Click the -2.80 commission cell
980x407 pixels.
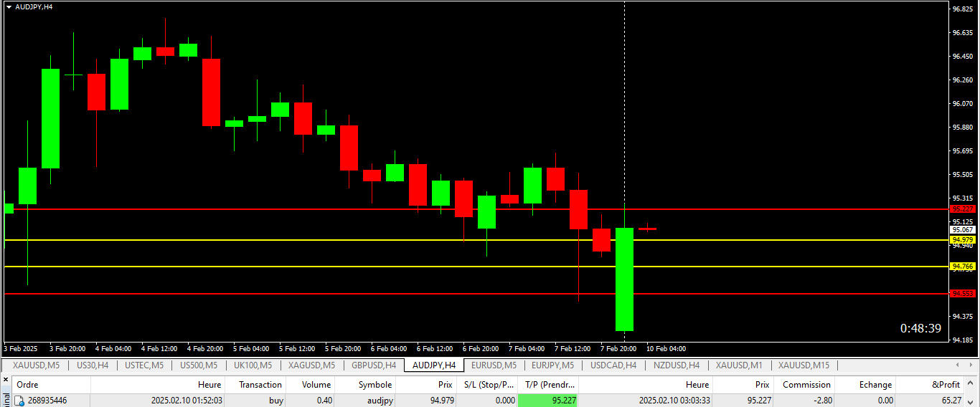click(822, 401)
